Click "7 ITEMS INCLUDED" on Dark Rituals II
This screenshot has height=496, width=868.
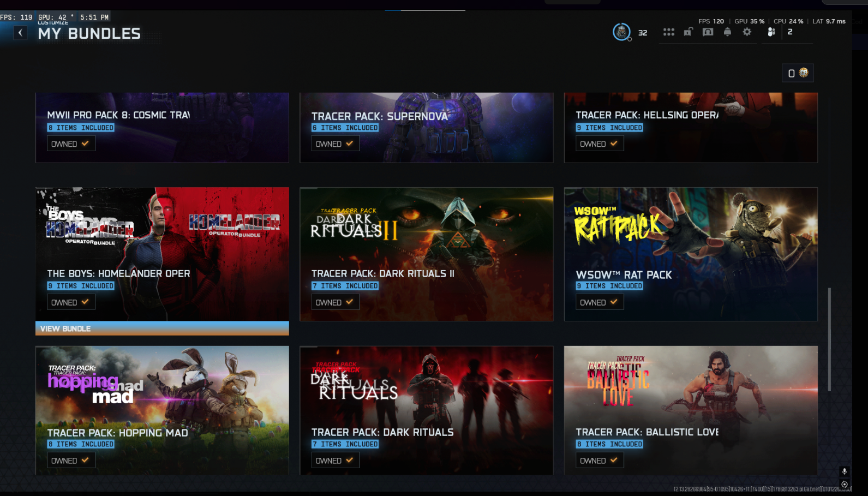345,286
